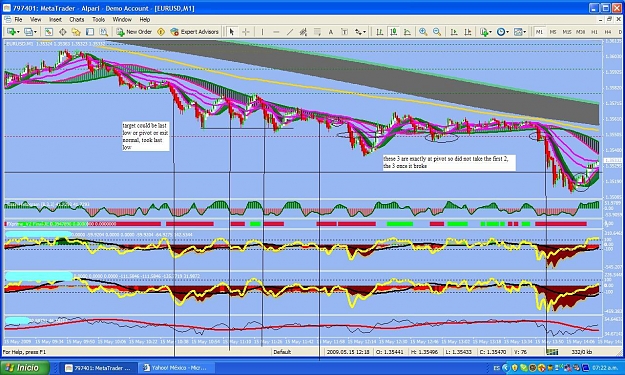Screen dimensions: 625x375
Task: Open the View menu
Action: coord(35,20)
